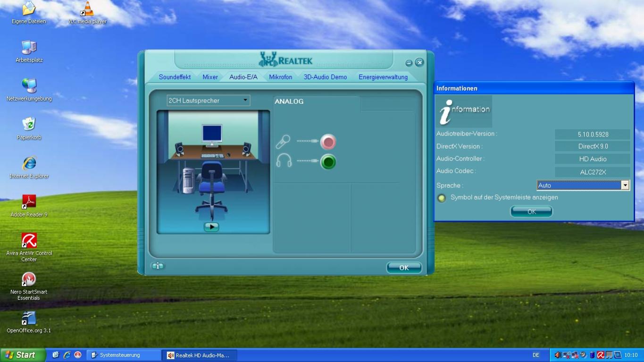Click the Internet Explorer quick launch icon
The width and height of the screenshot is (644, 362).
coord(67,355)
